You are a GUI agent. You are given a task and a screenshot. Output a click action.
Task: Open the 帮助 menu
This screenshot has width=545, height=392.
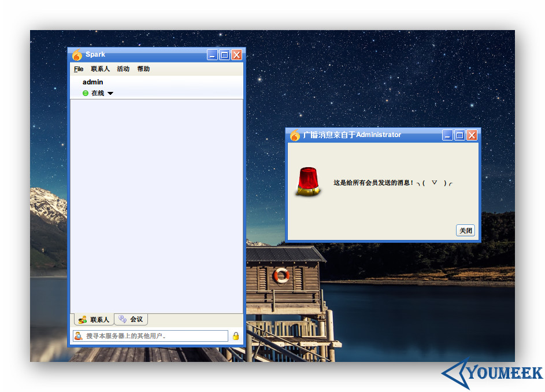click(143, 69)
